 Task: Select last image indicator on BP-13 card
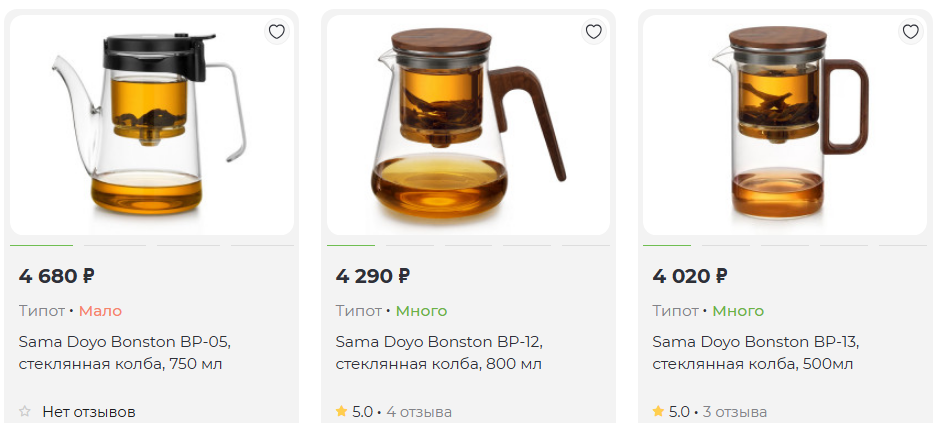pos(902,245)
